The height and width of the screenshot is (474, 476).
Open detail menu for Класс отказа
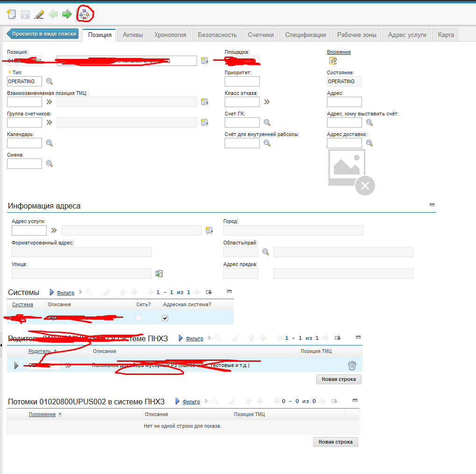click(267, 102)
